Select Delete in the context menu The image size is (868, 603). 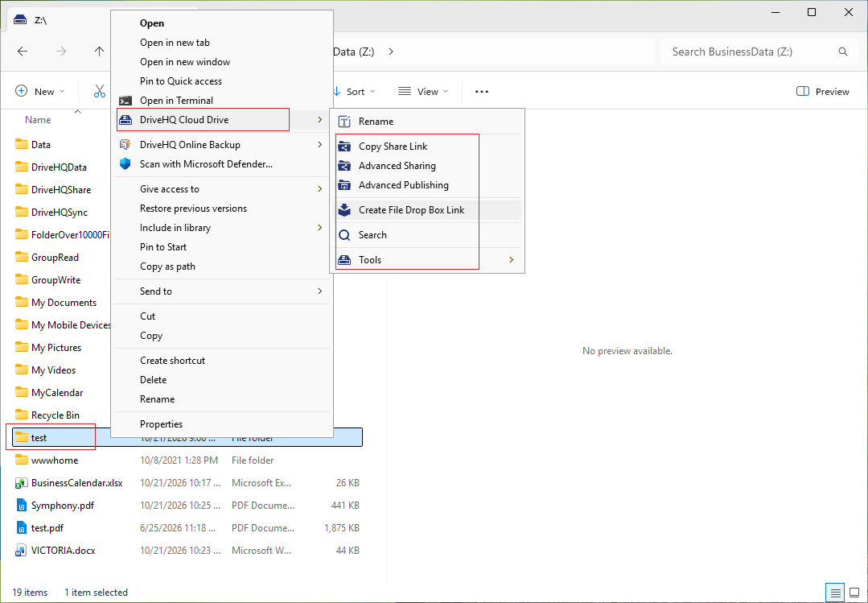(x=222, y=380)
